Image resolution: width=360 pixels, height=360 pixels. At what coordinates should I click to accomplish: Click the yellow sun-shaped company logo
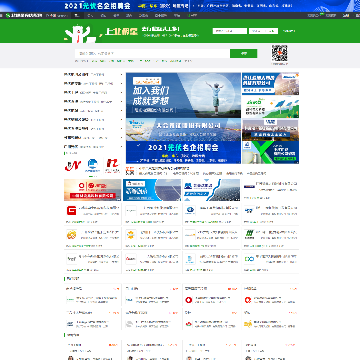click(x=131, y=235)
